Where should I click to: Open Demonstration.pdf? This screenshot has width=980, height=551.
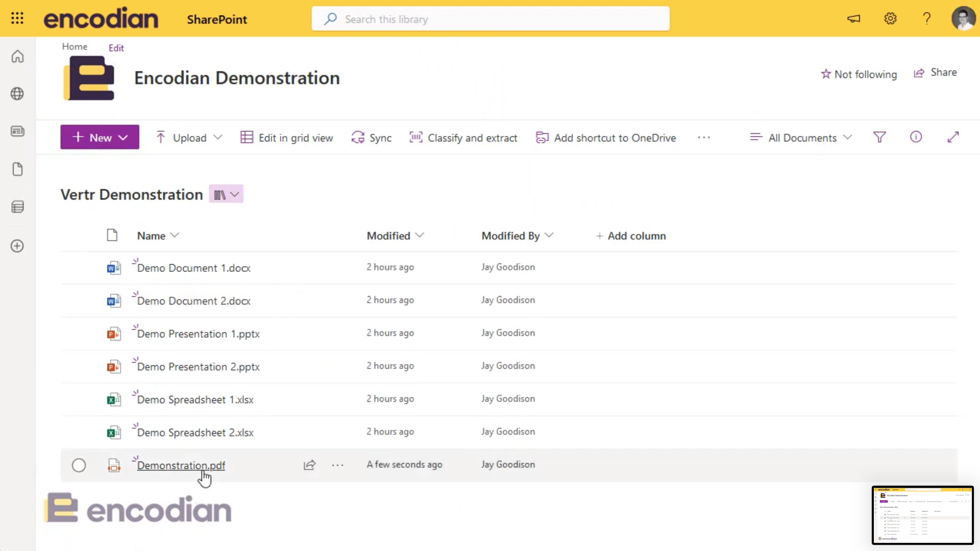181,465
